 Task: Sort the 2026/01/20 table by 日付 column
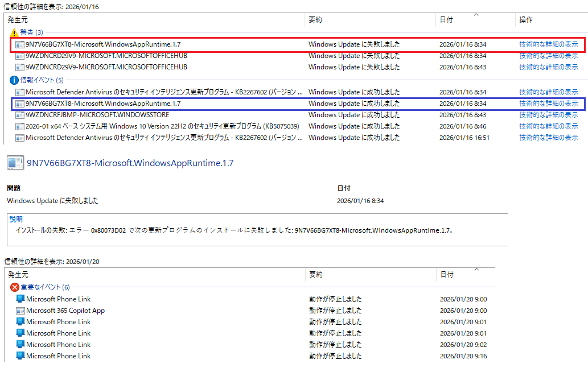pos(447,275)
